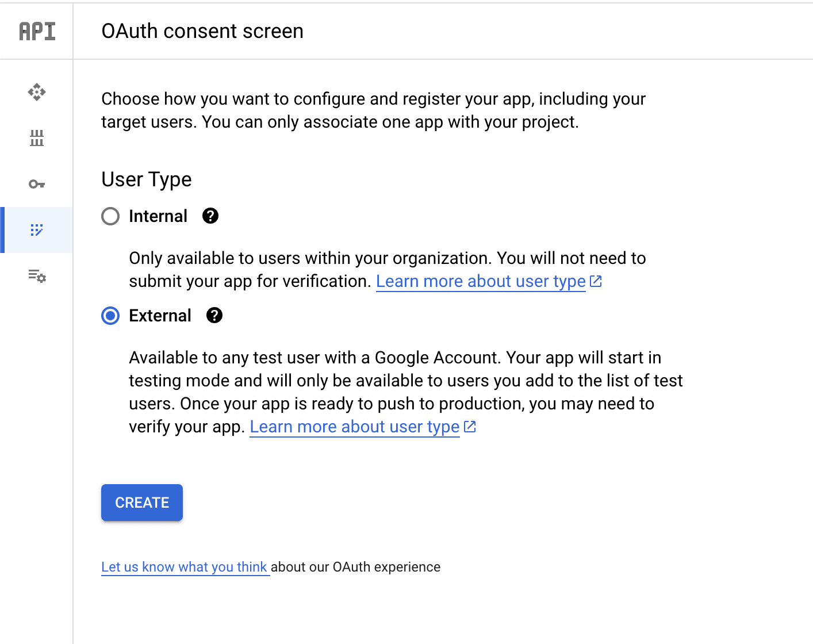Viewport: 813px width, 644px height.
Task: Click external-link icon after External's Learn more
Action: tap(470, 427)
